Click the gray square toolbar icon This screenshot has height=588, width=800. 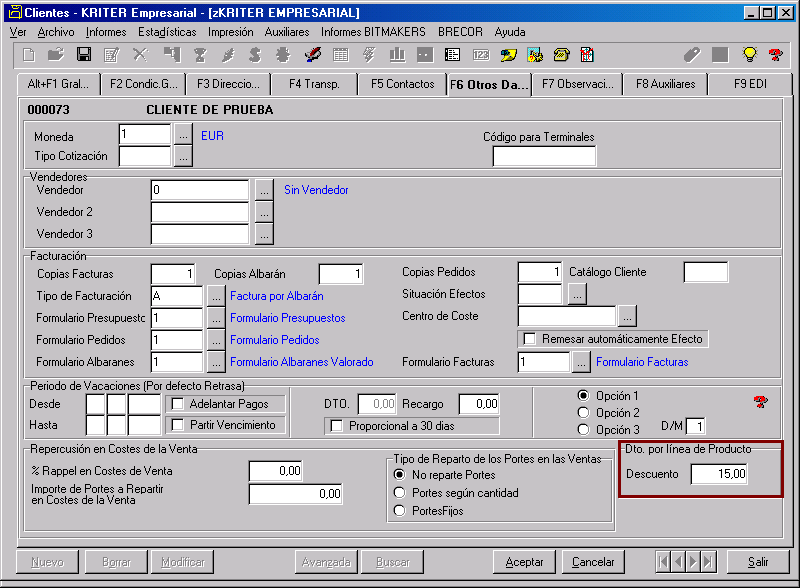720,55
